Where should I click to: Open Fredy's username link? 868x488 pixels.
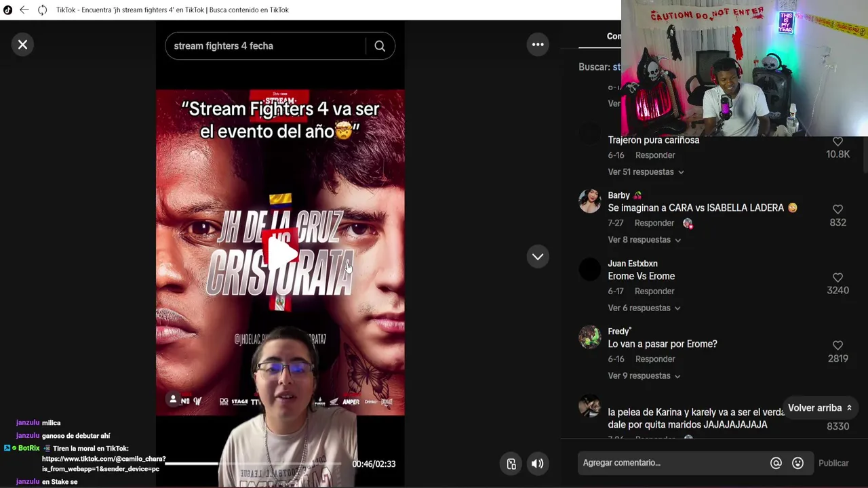619,331
